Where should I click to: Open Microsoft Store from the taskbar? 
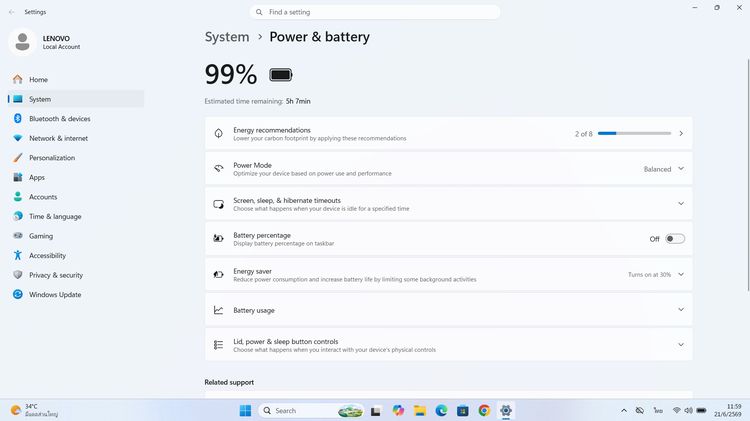[x=463, y=410]
